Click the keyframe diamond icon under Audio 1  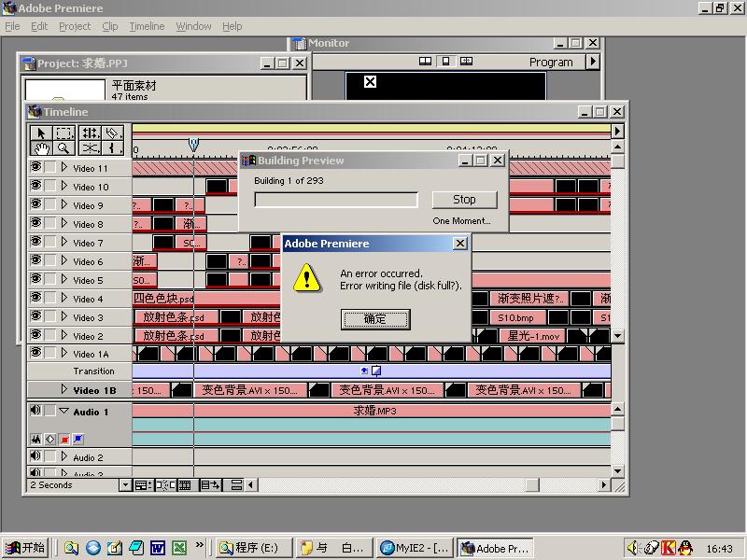point(50,439)
